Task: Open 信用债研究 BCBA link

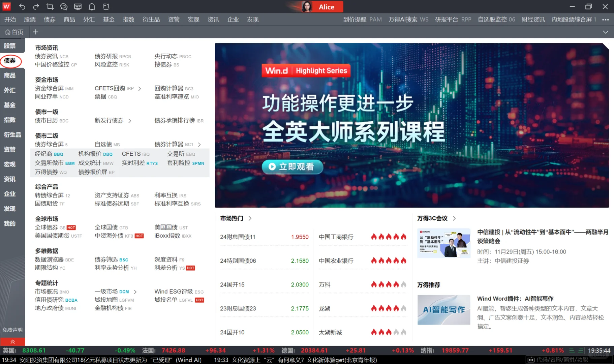Action: 56,300
